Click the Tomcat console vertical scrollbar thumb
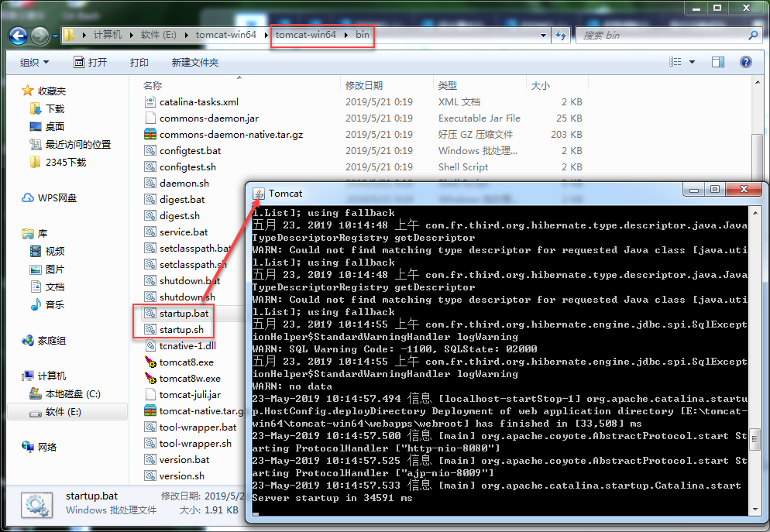Screen dimensions: 770x532 point(755,439)
